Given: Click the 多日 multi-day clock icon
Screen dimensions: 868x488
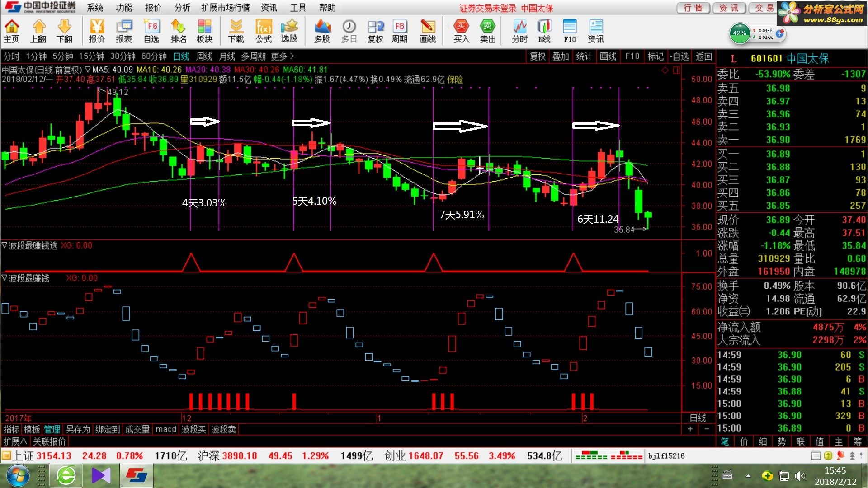Looking at the screenshot, I should coord(349,31).
